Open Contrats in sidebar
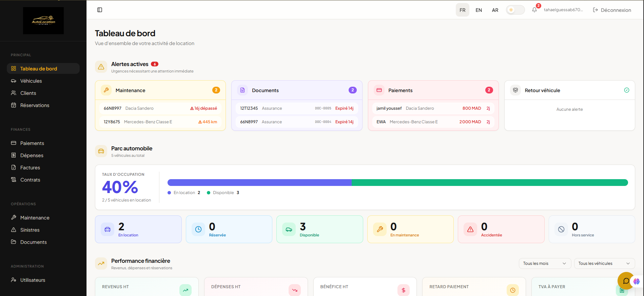The image size is (644, 296). [43, 180]
